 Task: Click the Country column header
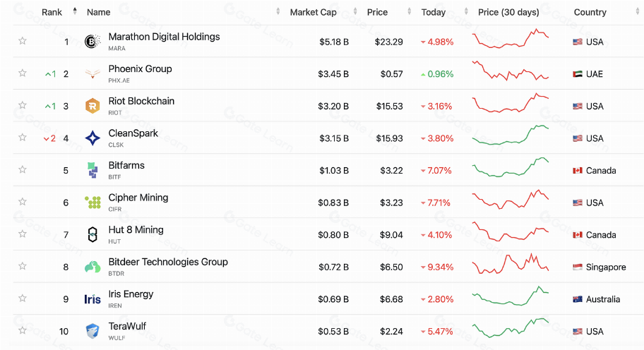(x=590, y=12)
